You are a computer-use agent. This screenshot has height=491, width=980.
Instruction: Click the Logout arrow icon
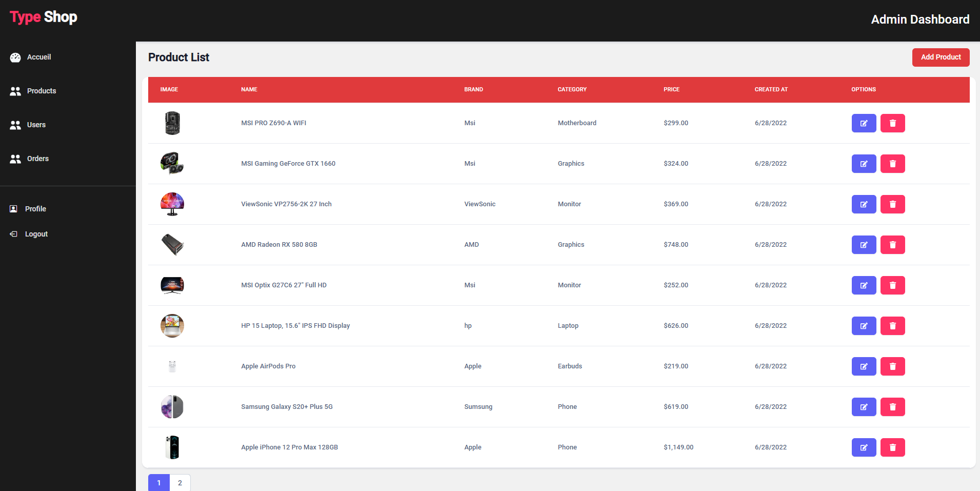click(13, 234)
